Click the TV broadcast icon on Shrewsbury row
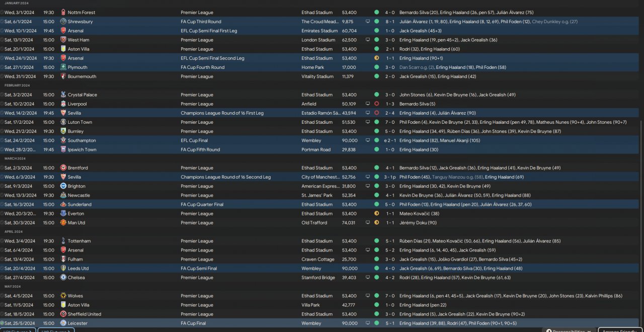The image size is (644, 332). point(367,22)
